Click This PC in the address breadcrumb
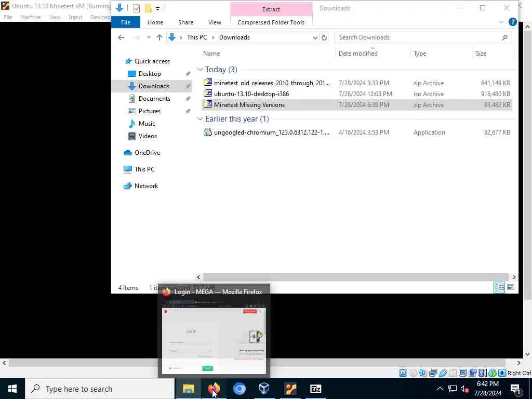The height and width of the screenshot is (399, 532). pos(197,37)
